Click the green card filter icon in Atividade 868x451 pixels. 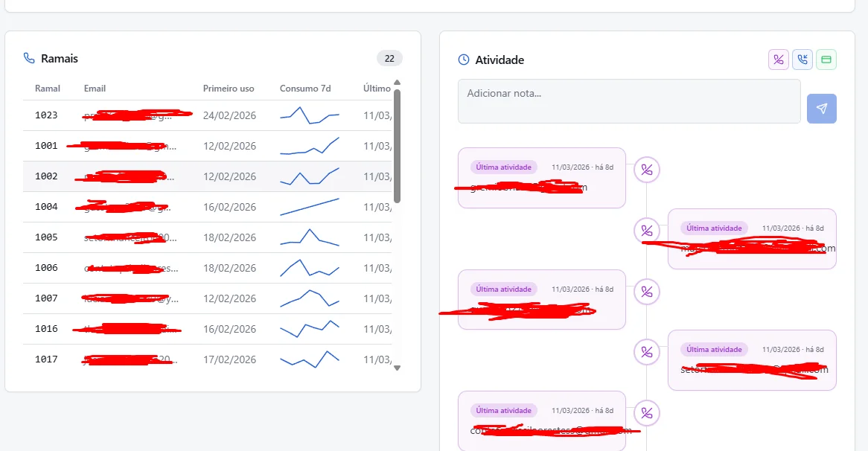tap(826, 60)
